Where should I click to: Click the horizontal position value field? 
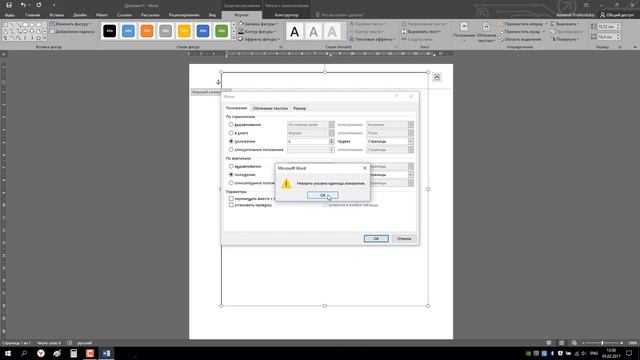pos(308,141)
